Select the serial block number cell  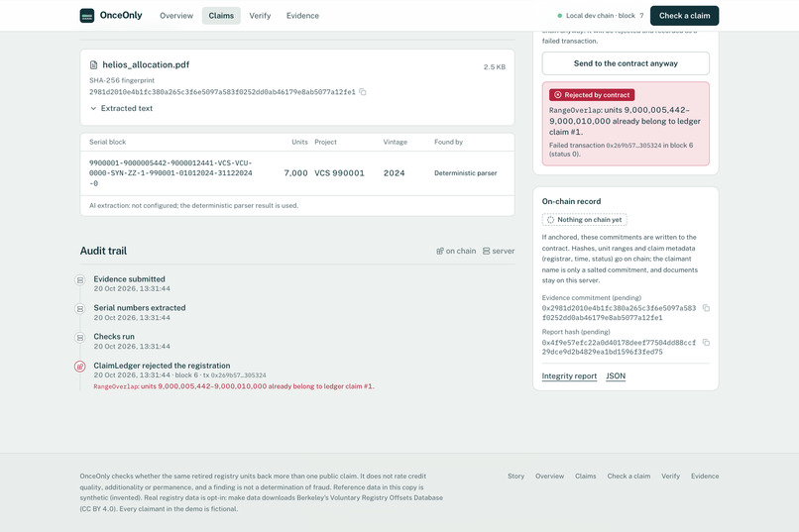[171, 173]
